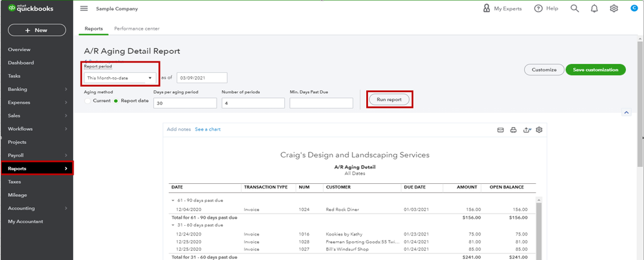Select the Reports tab
Viewport: 644px width, 260px height.
pos(93,29)
